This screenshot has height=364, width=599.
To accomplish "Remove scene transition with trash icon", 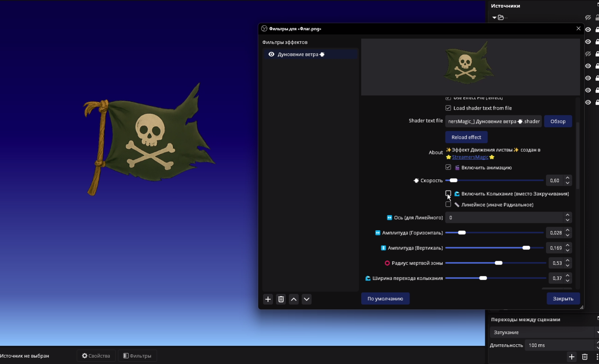I will 585,357.
